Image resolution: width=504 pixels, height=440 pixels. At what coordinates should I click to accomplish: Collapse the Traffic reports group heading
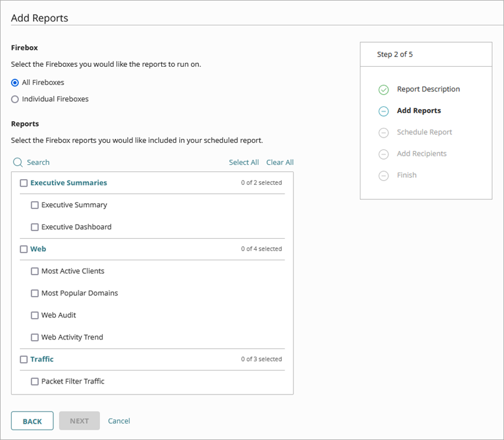coord(42,360)
